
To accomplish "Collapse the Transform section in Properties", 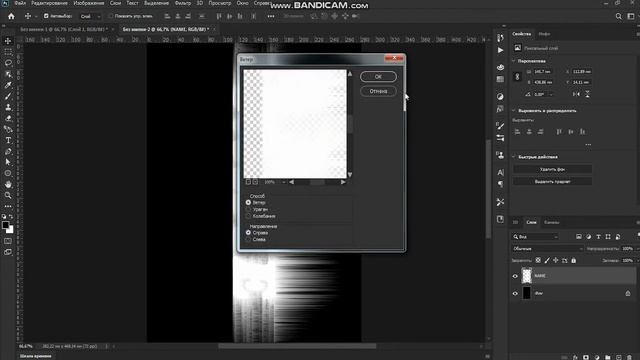I will point(513,61).
